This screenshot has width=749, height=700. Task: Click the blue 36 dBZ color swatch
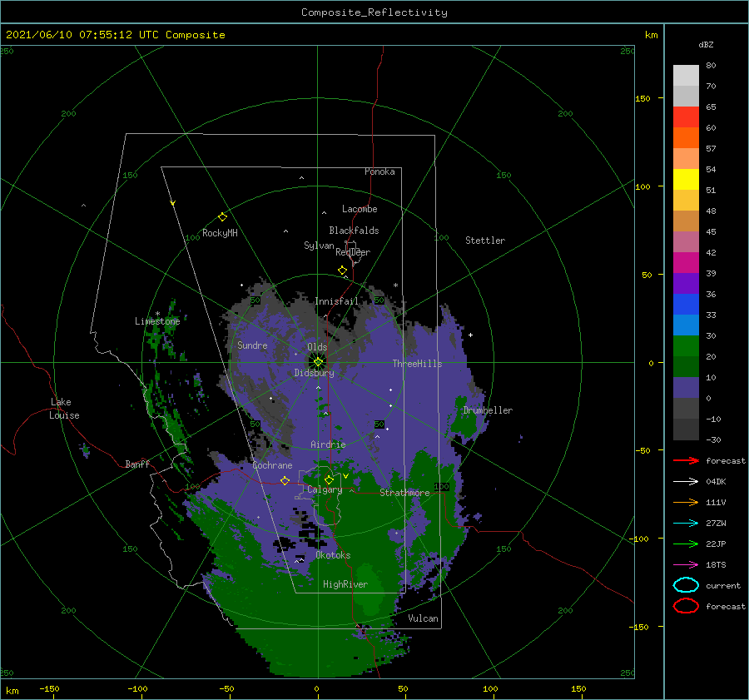coord(686,305)
